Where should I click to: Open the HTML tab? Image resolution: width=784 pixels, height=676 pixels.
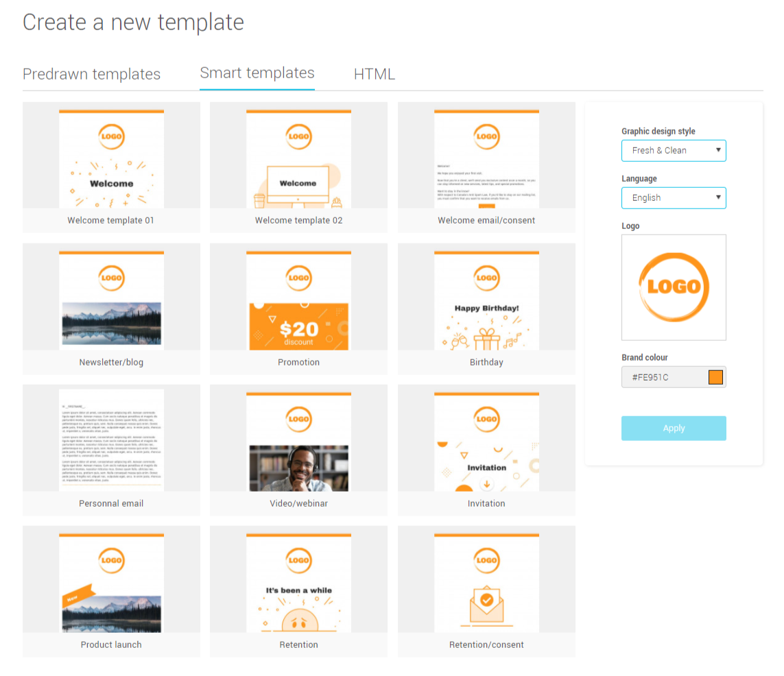pyautogui.click(x=374, y=74)
